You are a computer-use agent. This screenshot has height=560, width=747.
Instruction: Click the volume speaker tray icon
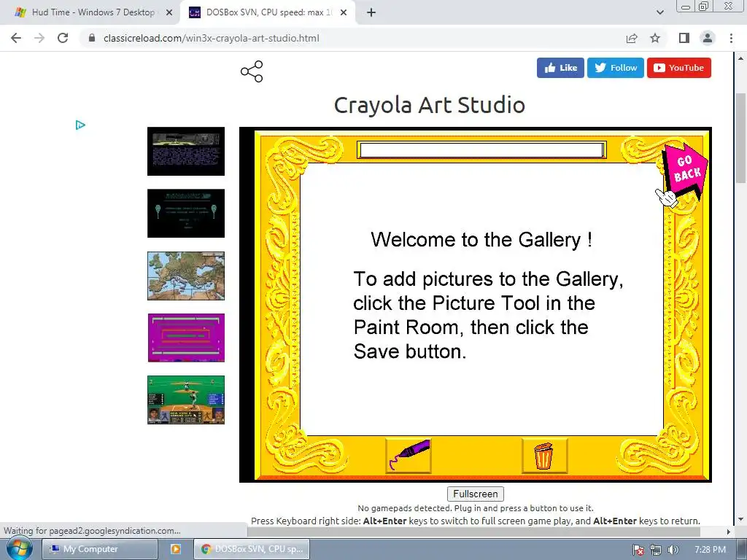coord(673,550)
